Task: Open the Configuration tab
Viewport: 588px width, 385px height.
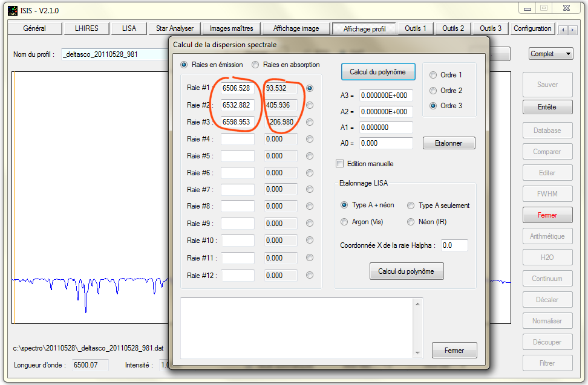Action: tap(532, 28)
